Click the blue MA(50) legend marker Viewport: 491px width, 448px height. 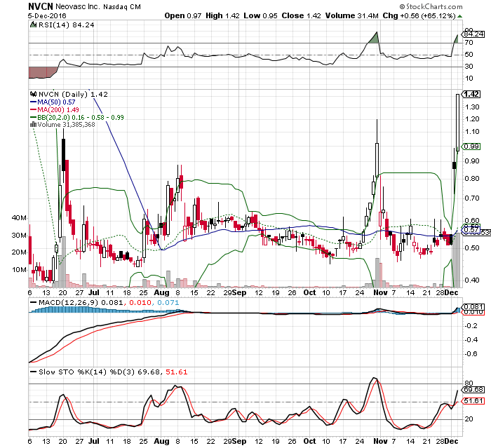(x=32, y=102)
